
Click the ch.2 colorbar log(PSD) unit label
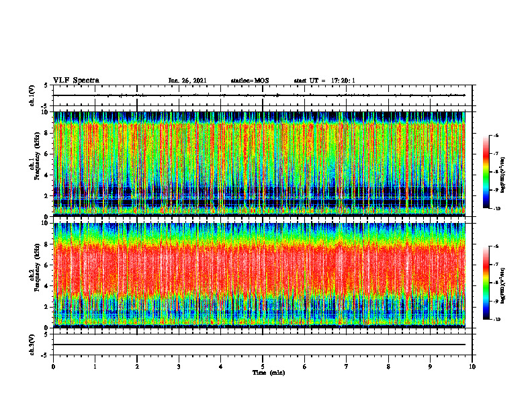pyautogui.click(x=503, y=285)
